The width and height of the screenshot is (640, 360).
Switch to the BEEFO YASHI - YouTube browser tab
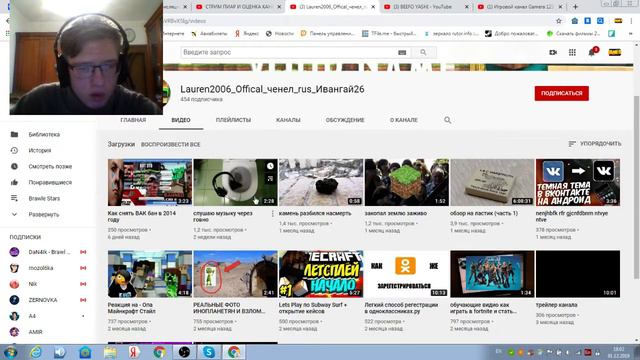(423, 7)
